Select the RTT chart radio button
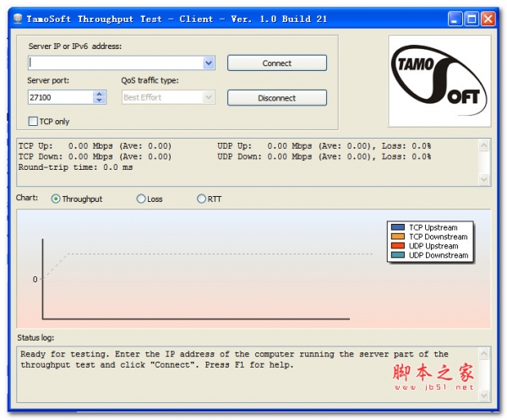Image resolution: width=507 pixels, height=420 pixels. point(201,199)
